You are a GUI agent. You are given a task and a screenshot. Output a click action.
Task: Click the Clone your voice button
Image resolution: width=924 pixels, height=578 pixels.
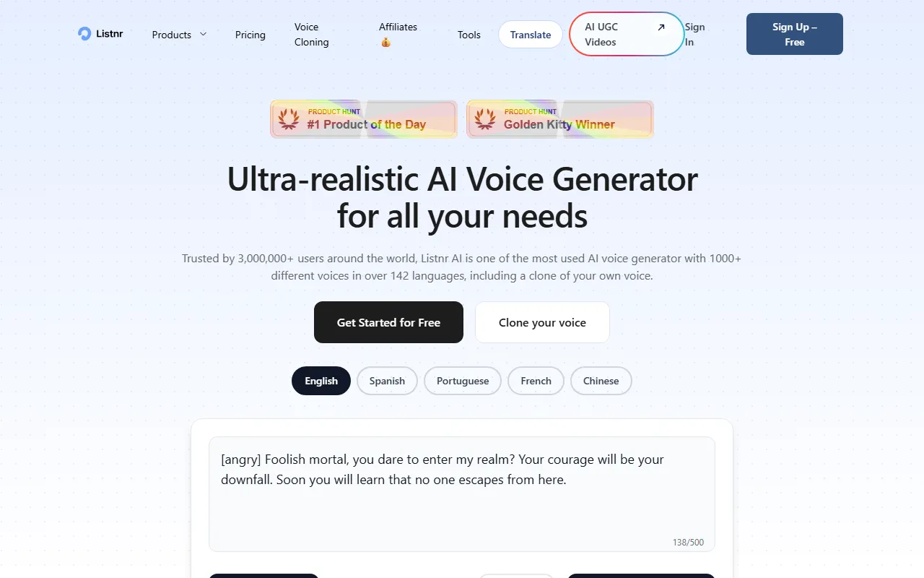click(542, 322)
